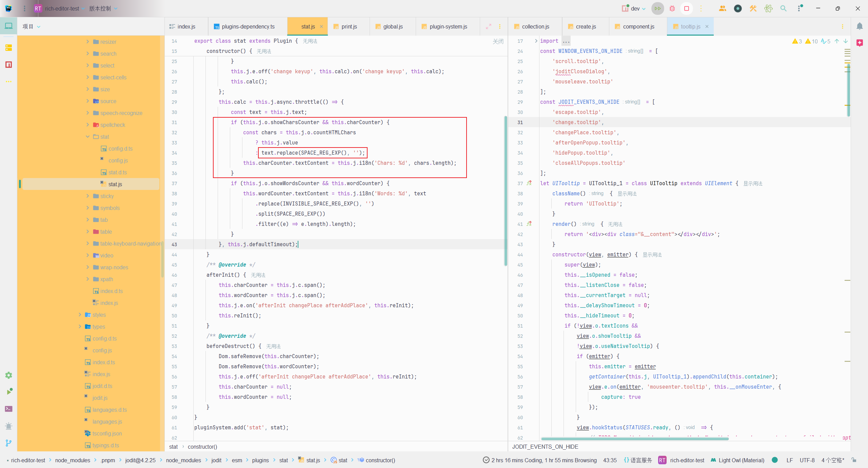Expand the types folder
Screen dimensions: 868x468
point(80,327)
